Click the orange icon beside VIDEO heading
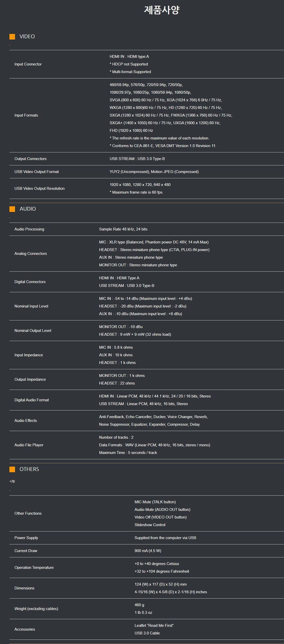Screen dimensions: 284x644 coord(12,37)
